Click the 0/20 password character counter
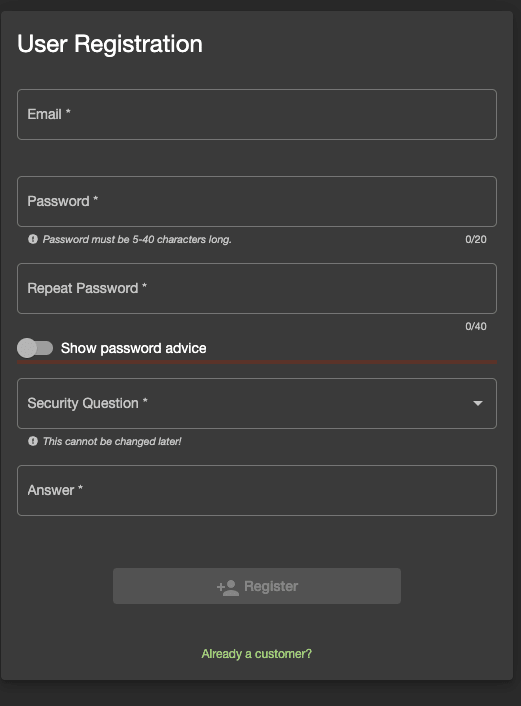 [476, 240]
